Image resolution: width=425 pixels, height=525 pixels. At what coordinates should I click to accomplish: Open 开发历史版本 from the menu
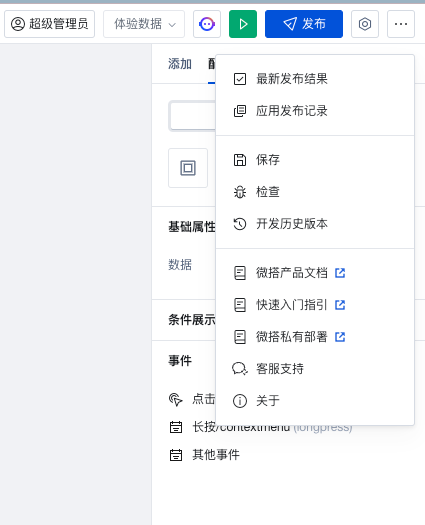(315, 224)
